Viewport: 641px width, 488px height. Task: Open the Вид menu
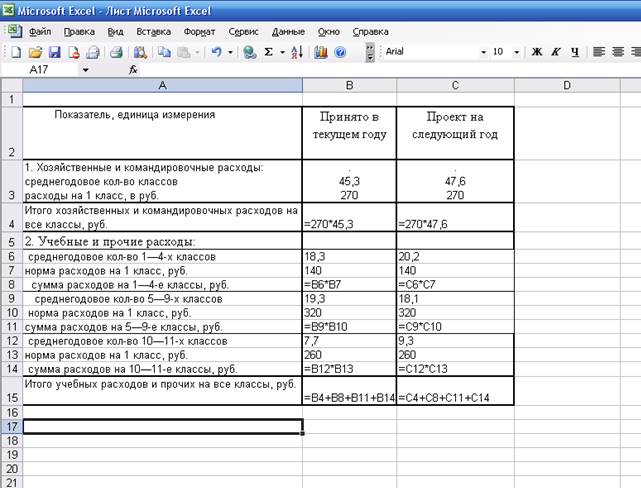tap(116, 31)
